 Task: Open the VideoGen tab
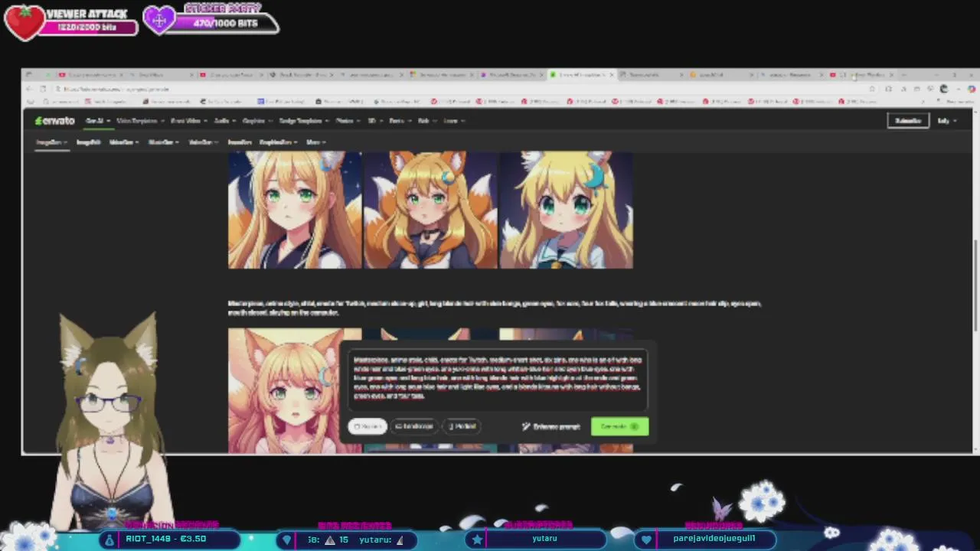coord(123,142)
